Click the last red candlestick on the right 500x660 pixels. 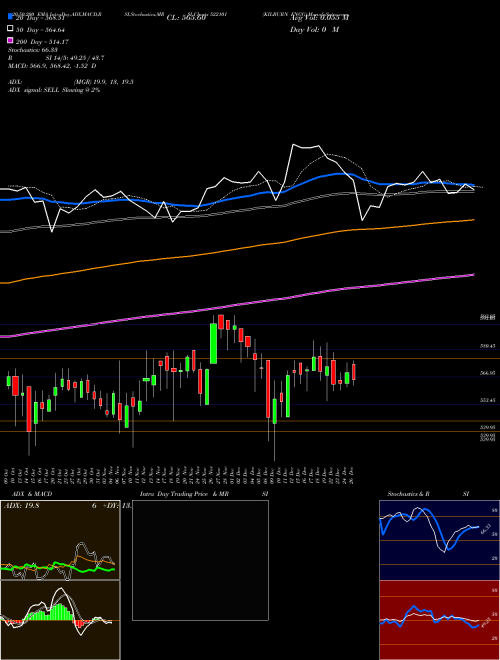click(354, 372)
